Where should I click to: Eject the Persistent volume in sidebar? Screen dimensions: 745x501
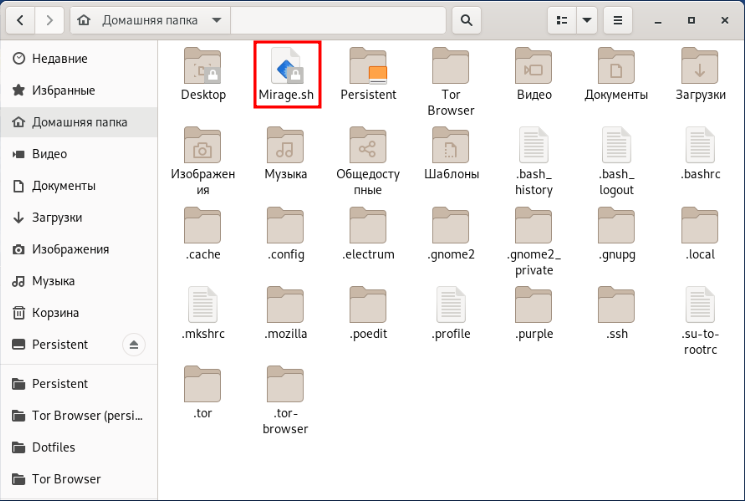pos(136,345)
